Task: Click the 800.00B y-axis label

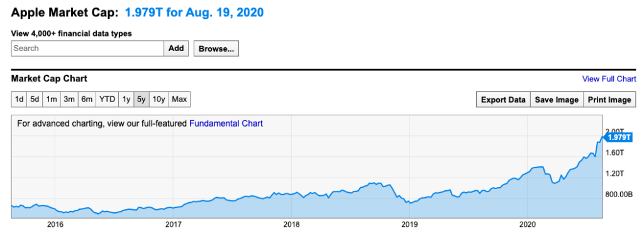Action: coord(619,194)
